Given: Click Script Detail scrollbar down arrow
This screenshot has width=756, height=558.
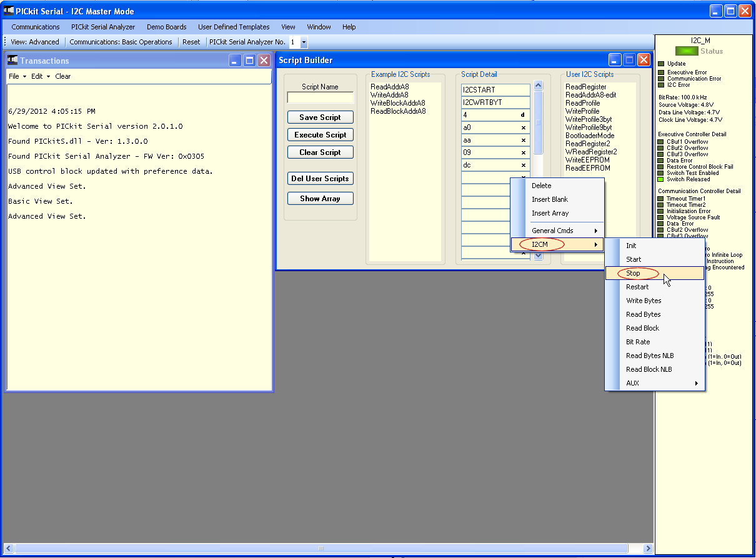Looking at the screenshot, I should pyautogui.click(x=539, y=256).
